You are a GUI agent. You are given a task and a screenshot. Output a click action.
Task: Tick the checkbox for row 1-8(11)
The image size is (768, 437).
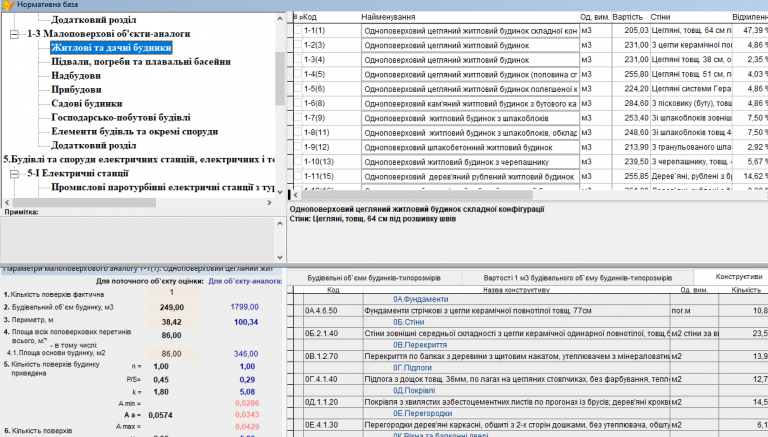pyautogui.click(x=298, y=132)
